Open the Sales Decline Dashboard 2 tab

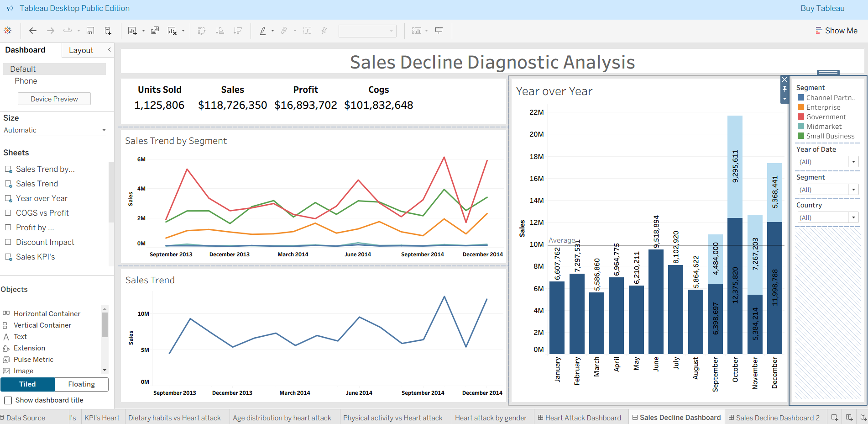click(774, 418)
